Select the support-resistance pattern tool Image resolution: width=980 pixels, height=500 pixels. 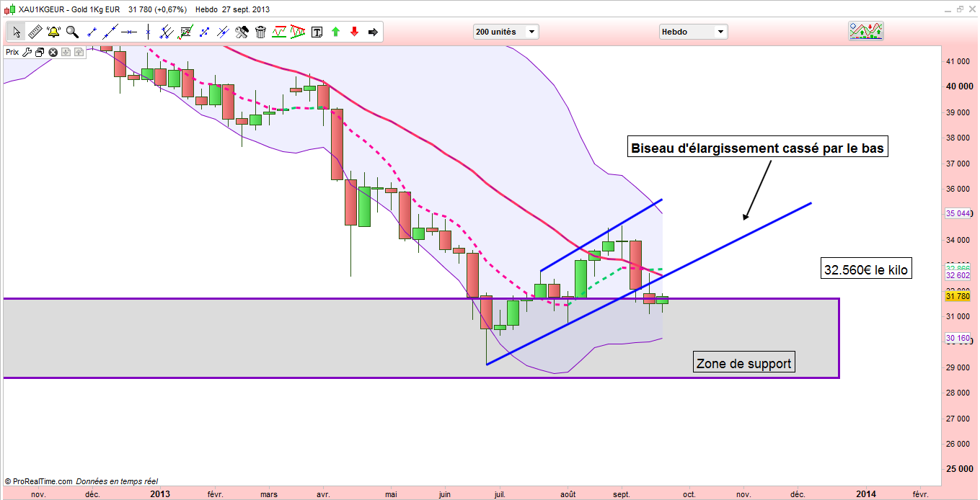click(x=279, y=32)
